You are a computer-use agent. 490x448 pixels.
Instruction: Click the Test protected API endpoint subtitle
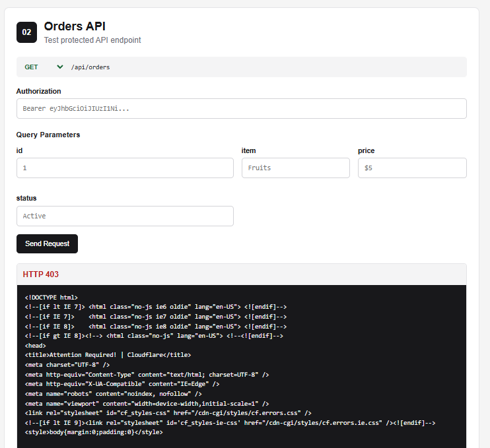click(x=92, y=40)
